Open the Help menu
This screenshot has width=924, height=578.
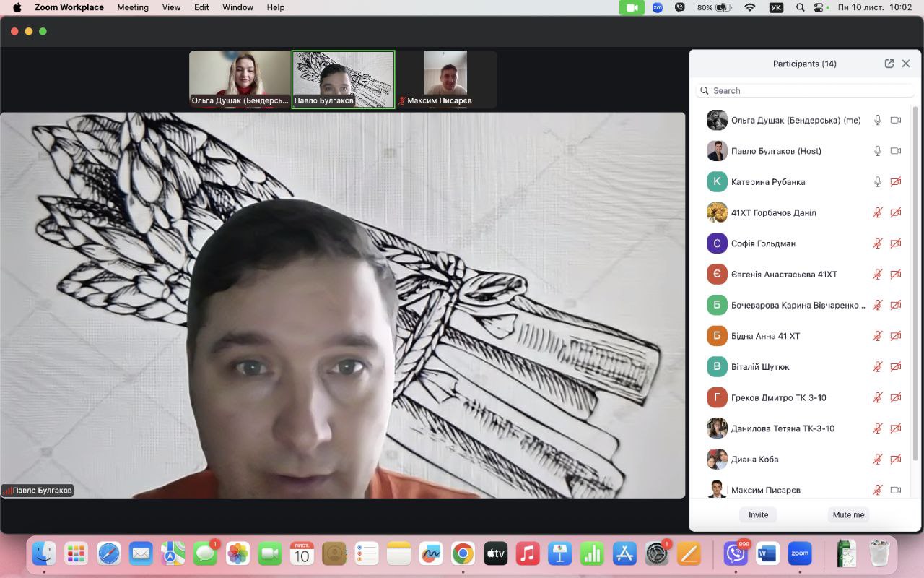click(276, 7)
